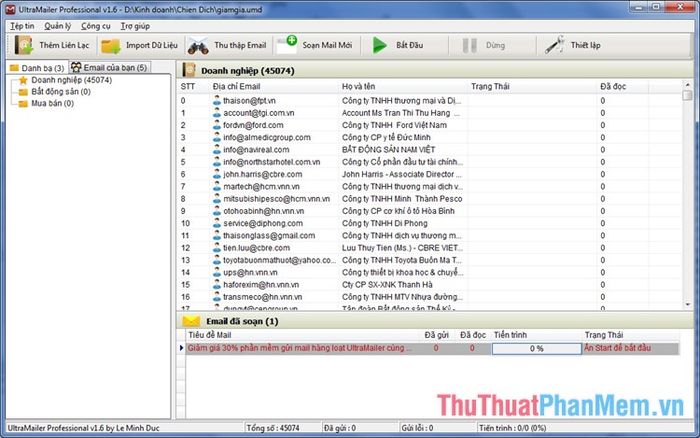Viewport: 700px width, 438px height.
Task: Open the Công cụ menu
Action: (x=96, y=25)
